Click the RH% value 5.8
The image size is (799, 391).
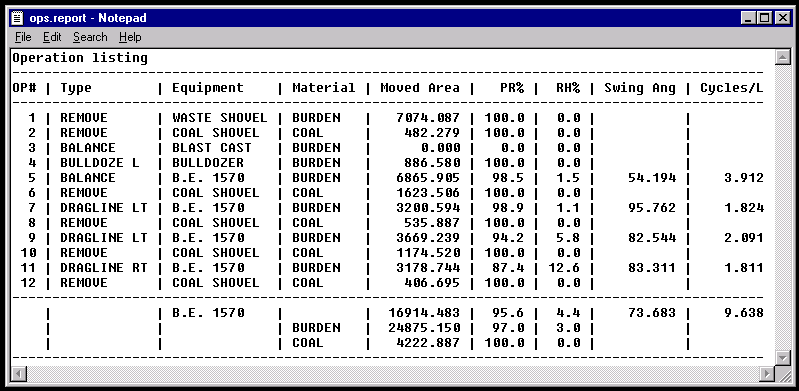pos(568,238)
